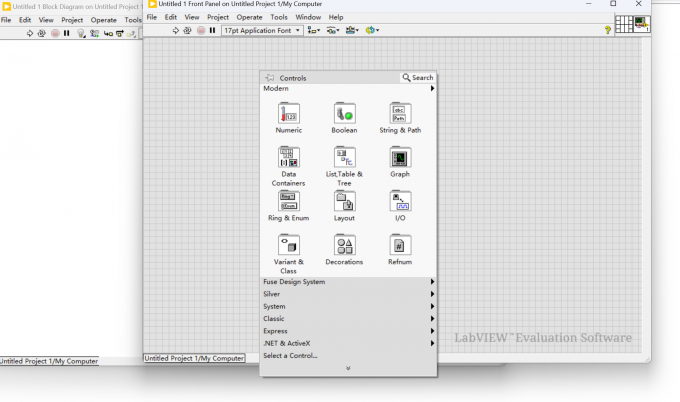This screenshot has width=680, height=402.
Task: Open the Layout controls palette
Action: tap(344, 206)
